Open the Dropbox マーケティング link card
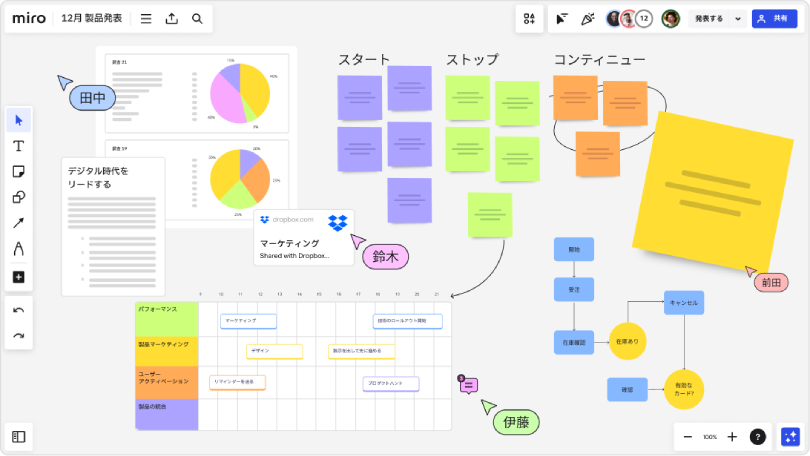810x456 pixels. [x=303, y=238]
